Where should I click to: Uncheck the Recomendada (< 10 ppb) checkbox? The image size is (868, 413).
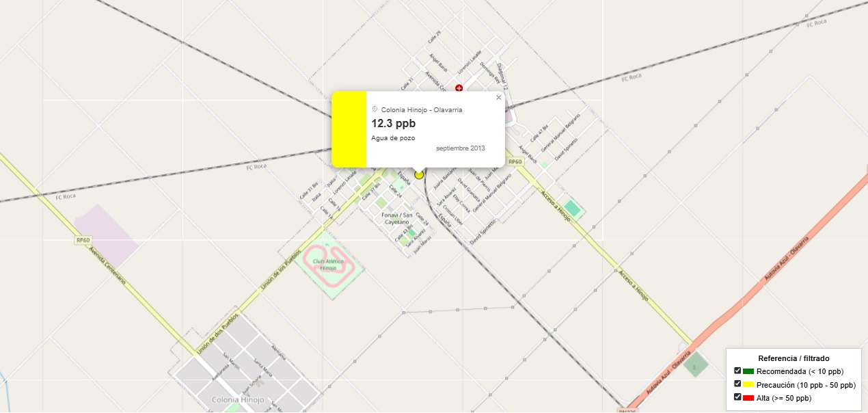[737, 371]
